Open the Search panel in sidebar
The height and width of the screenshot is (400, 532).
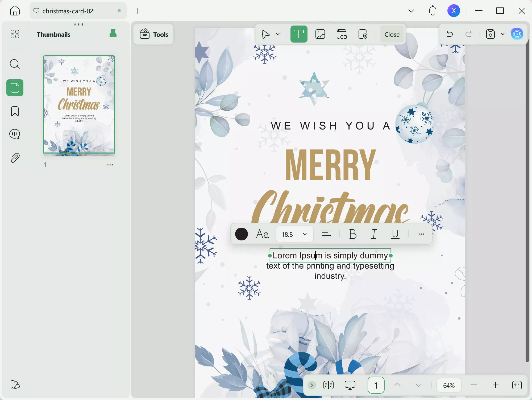[15, 64]
